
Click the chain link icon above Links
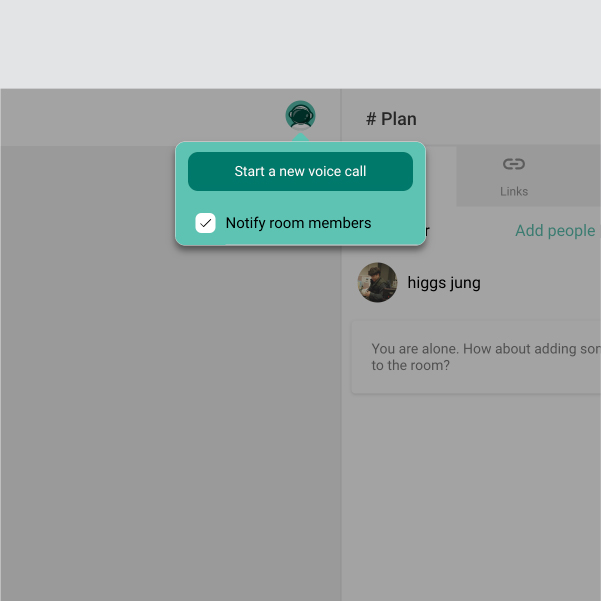pyautogui.click(x=514, y=164)
